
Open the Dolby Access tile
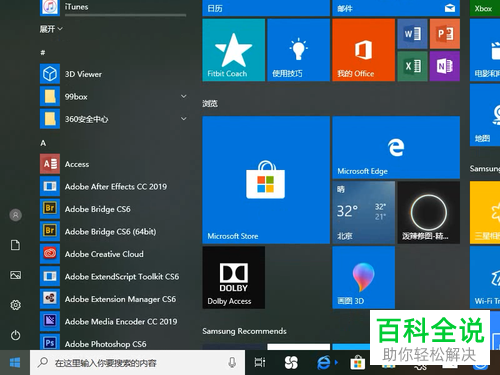pyautogui.click(x=234, y=277)
